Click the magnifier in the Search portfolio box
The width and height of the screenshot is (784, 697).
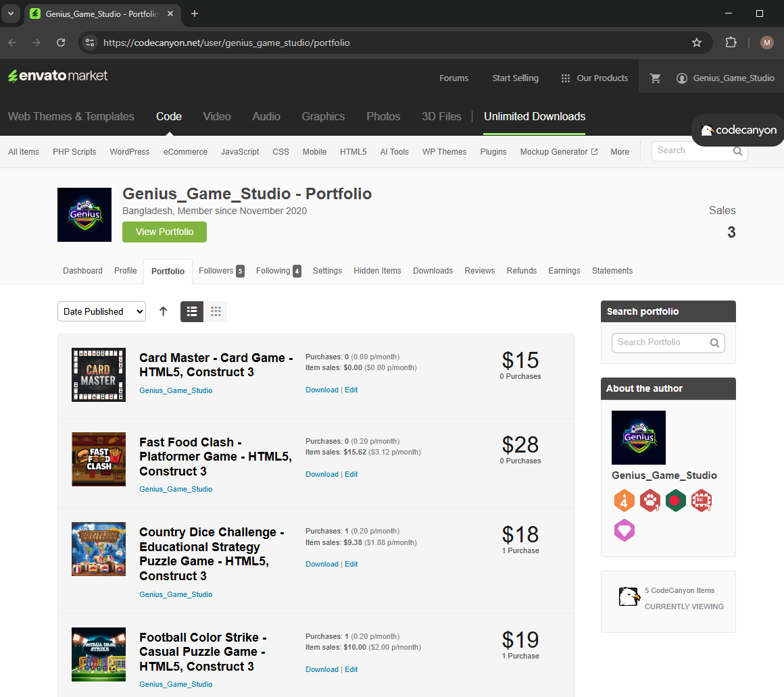pos(714,342)
